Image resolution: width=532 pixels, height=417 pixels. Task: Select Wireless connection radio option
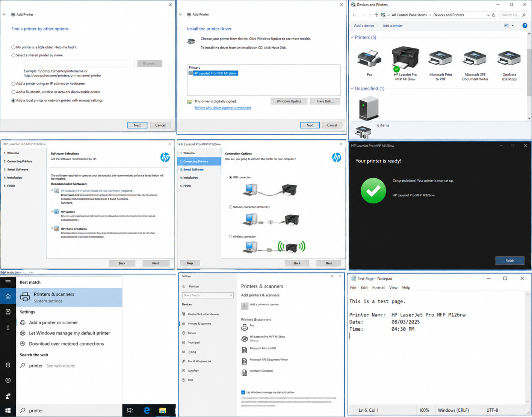[230, 236]
